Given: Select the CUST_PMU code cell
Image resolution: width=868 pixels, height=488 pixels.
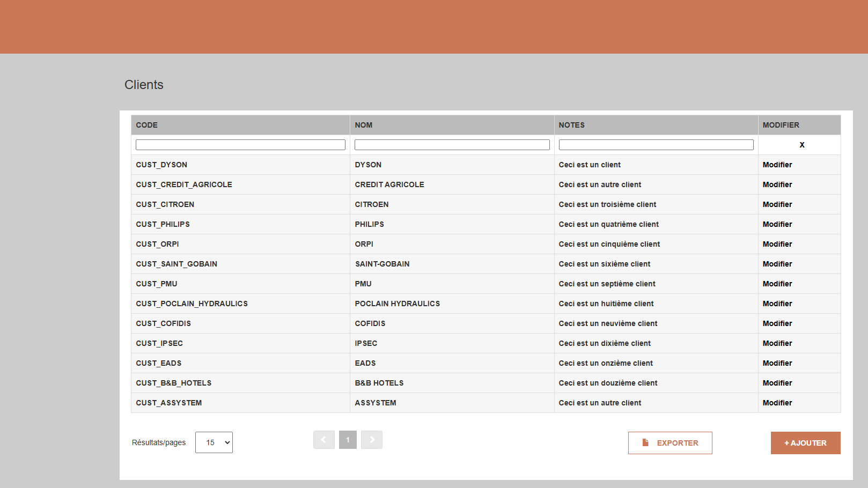Looking at the screenshot, I should coord(240,284).
